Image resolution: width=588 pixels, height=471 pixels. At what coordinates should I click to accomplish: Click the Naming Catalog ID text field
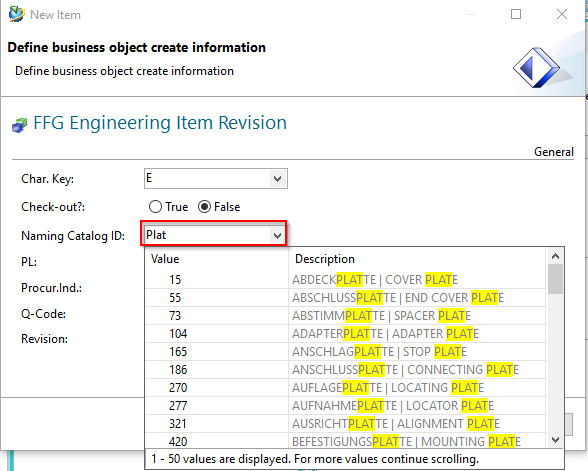pyautogui.click(x=207, y=235)
